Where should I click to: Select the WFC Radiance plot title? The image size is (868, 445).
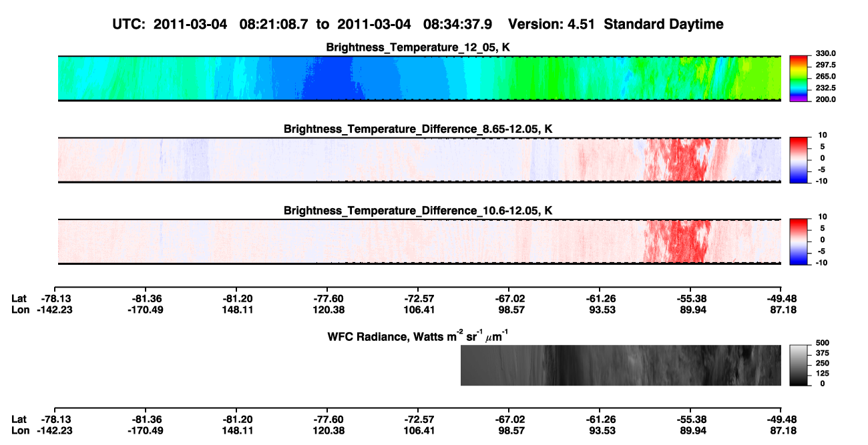419,336
